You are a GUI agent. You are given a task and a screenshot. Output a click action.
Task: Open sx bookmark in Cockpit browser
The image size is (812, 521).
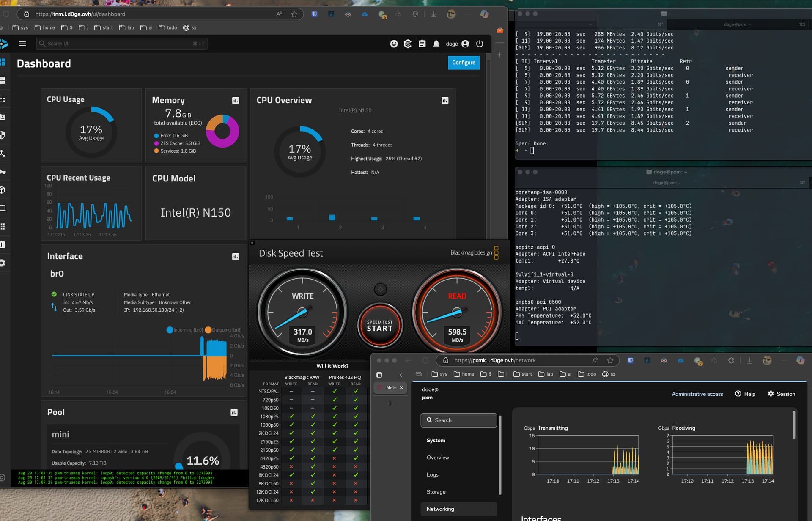click(609, 374)
